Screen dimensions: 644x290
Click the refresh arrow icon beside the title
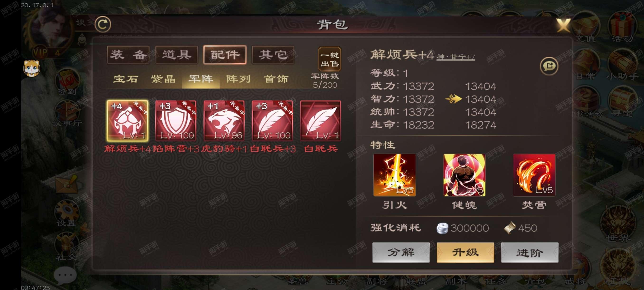click(103, 24)
